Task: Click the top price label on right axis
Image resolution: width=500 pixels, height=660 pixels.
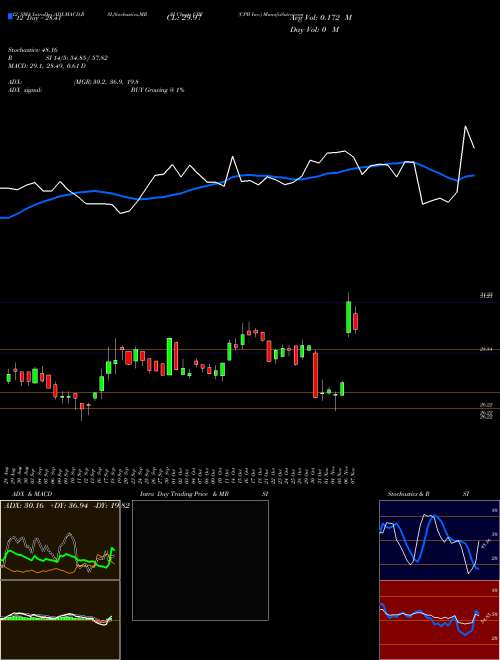Action: point(487,296)
